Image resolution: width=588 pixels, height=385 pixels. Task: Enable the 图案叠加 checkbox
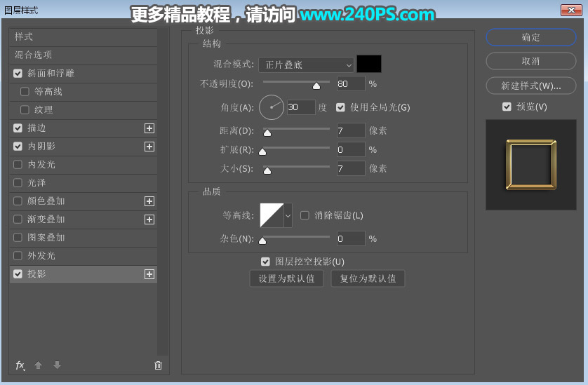[18, 238]
